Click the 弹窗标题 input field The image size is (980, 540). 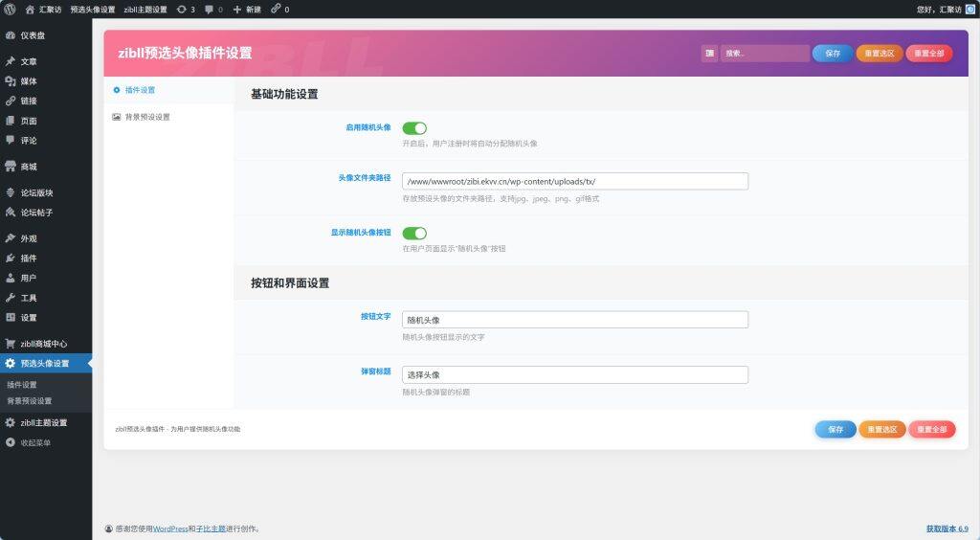click(575, 374)
